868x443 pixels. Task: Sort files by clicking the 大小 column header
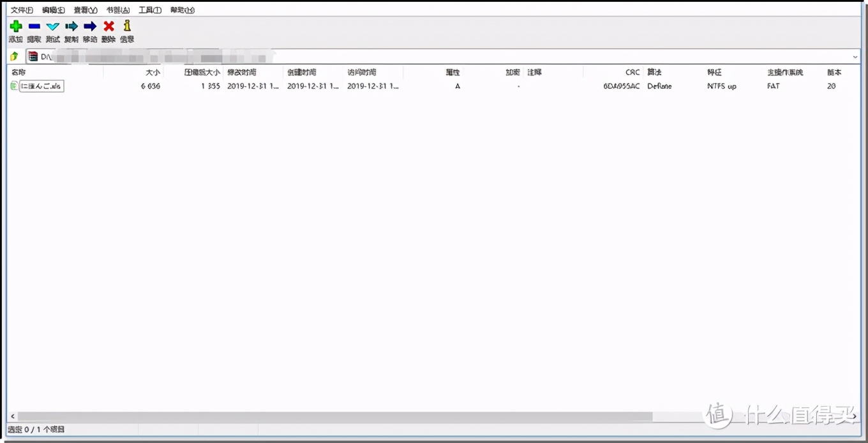153,72
